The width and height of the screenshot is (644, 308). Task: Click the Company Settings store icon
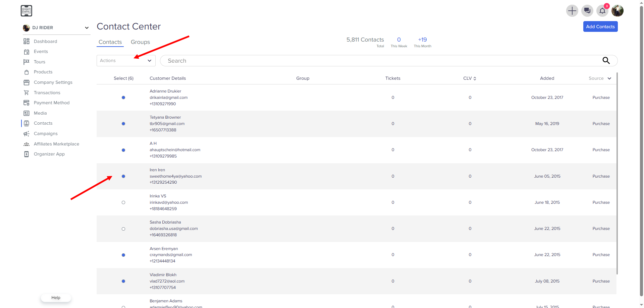tap(26, 82)
